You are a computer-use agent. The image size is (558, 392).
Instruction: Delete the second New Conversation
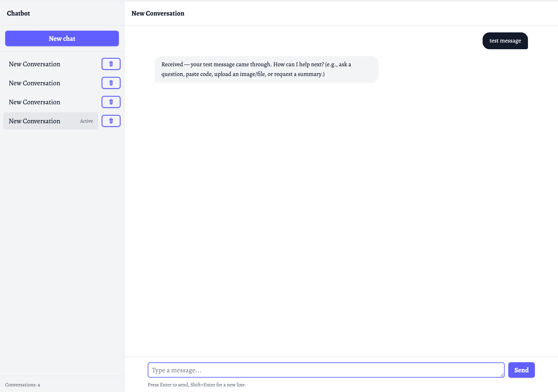coord(111,83)
